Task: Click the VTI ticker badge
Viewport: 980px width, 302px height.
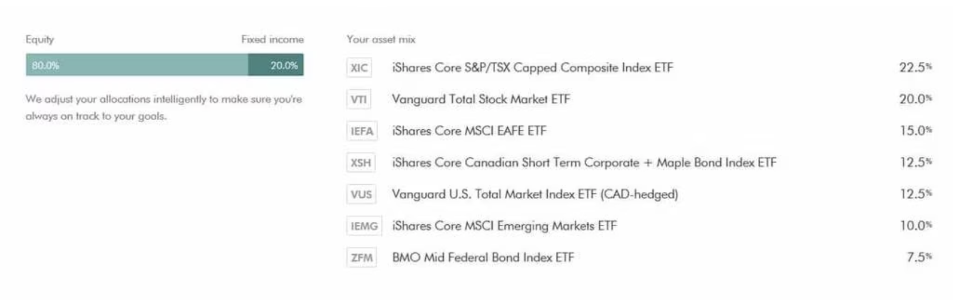Action: click(x=358, y=100)
